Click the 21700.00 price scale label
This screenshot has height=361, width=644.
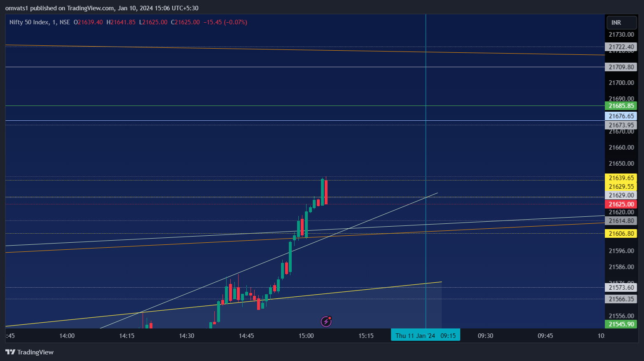(621, 83)
